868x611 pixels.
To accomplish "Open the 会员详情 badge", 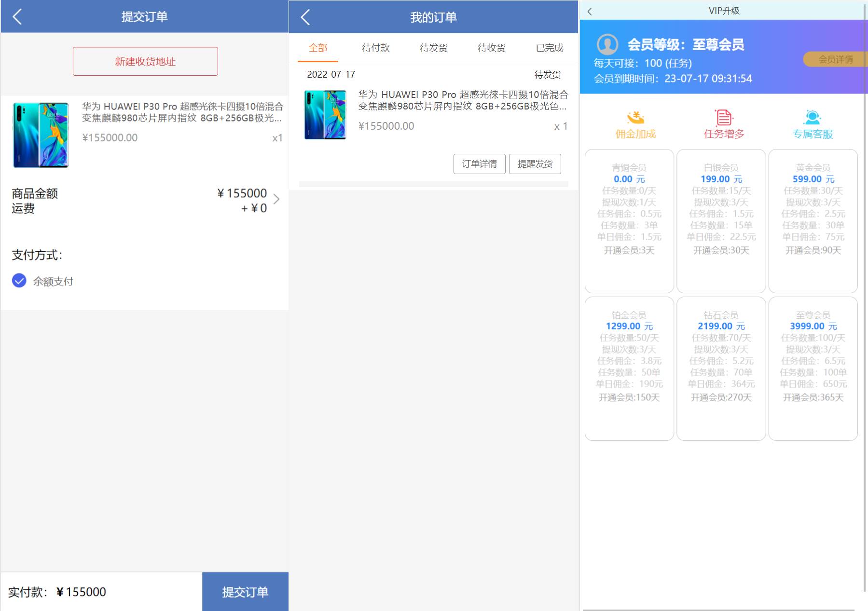I will 835,59.
